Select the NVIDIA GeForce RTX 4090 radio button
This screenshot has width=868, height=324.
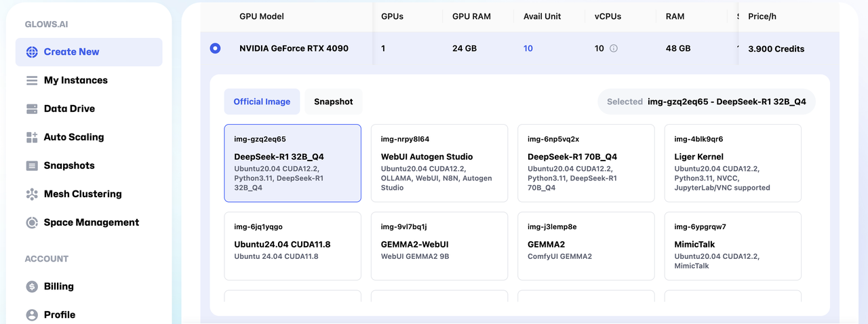(215, 48)
